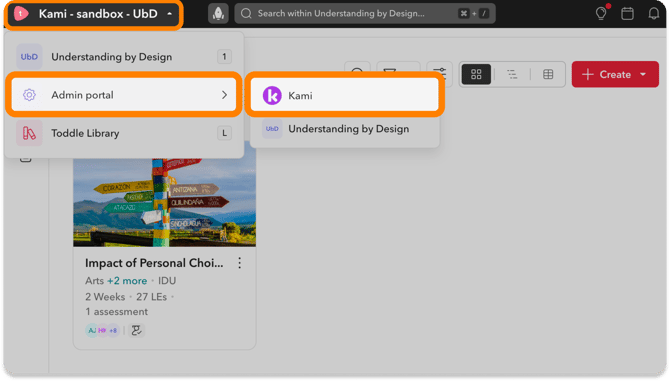Select Understanding by Design in workspace menu
This screenshot has width=670, height=381.
[x=124, y=57]
